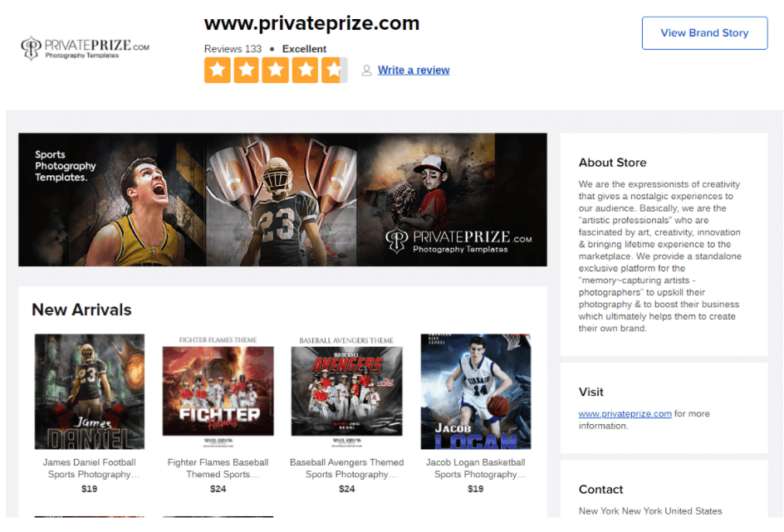Image resolution: width=784 pixels, height=532 pixels.
Task: Click the PrivatePrize logo at top left
Action: click(85, 48)
